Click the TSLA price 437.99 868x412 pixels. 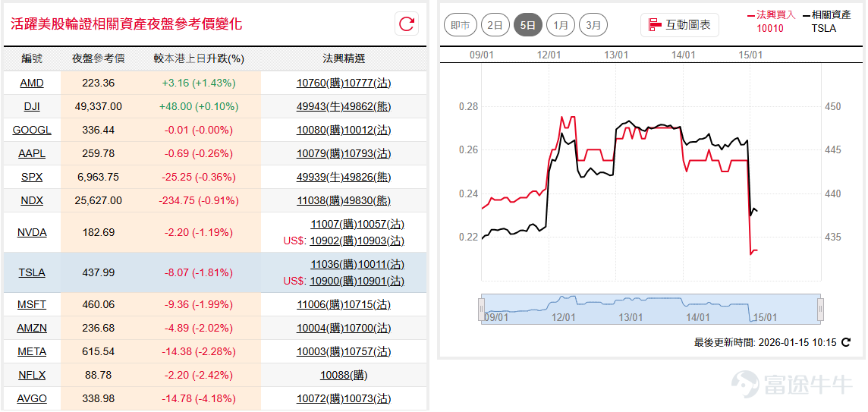tap(99, 272)
